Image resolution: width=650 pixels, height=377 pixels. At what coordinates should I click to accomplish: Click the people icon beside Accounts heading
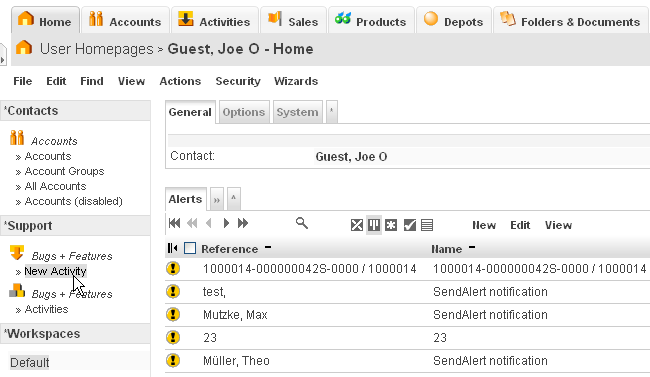coord(17,137)
